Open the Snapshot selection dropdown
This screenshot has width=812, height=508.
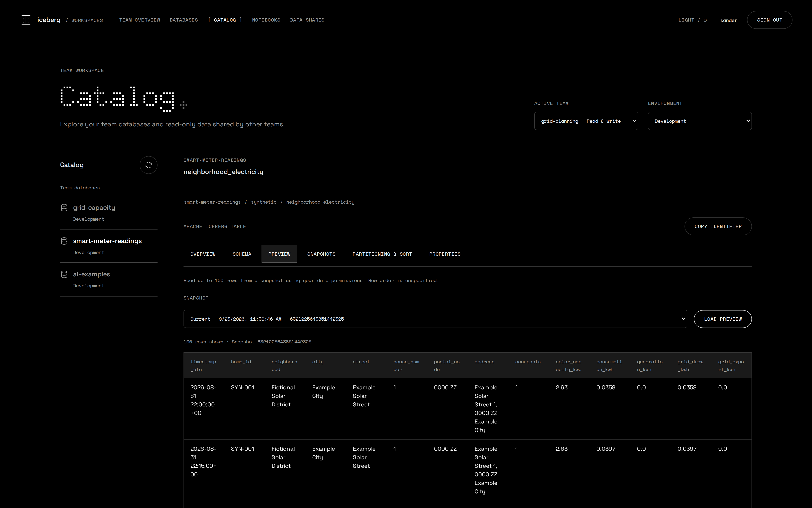pyautogui.click(x=435, y=319)
